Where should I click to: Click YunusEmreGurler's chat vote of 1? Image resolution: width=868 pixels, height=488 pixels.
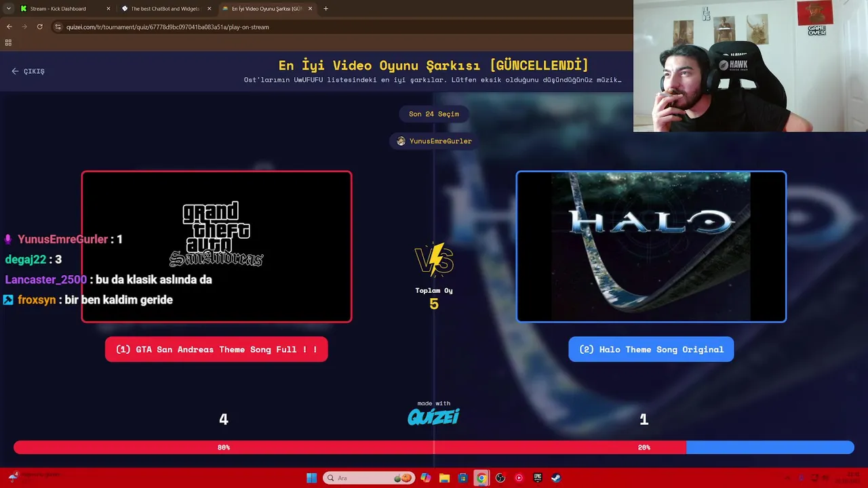click(x=63, y=239)
